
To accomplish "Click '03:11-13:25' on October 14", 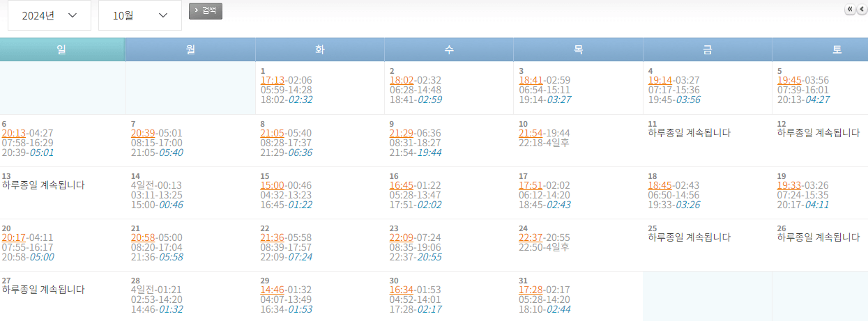I will pyautogui.click(x=157, y=196).
